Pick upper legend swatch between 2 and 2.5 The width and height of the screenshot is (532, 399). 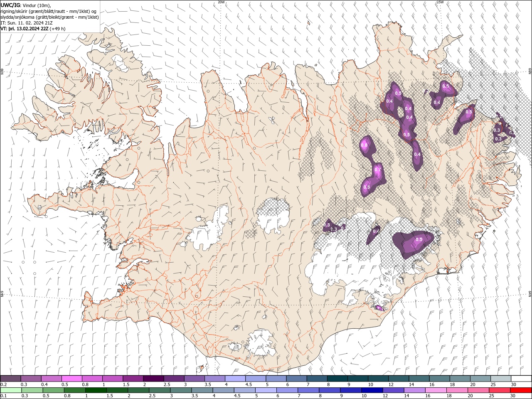coord(153,379)
